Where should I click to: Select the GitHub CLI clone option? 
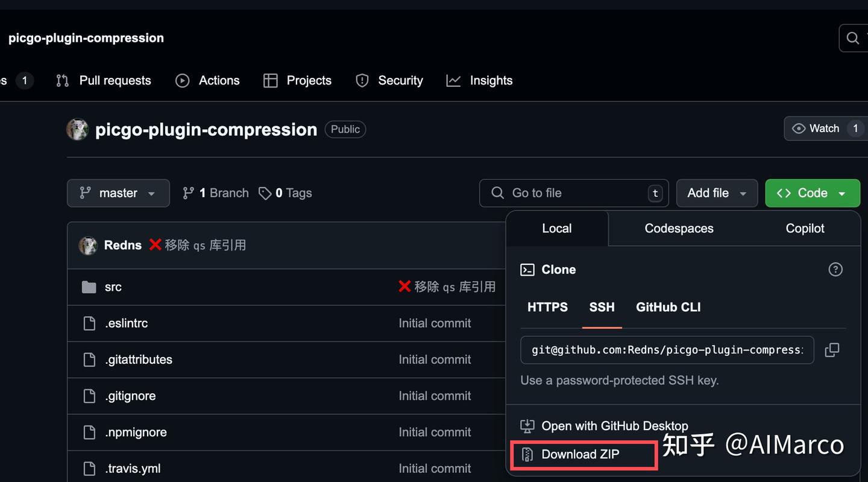coord(668,307)
